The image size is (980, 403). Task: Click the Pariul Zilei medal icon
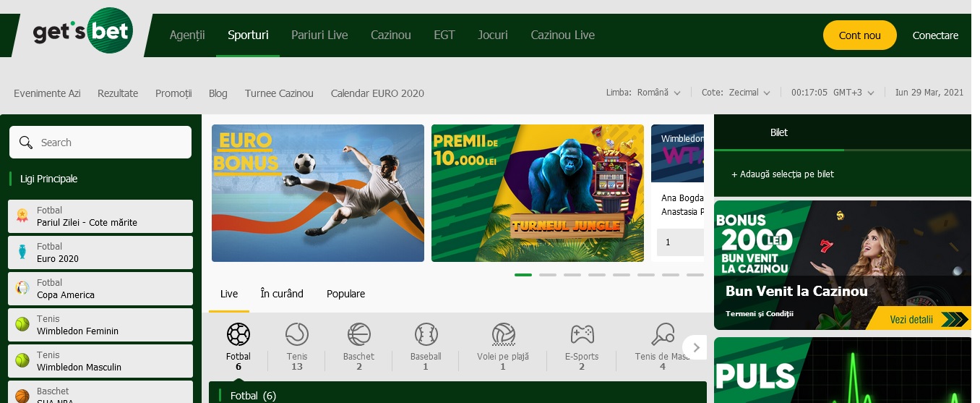coord(22,216)
